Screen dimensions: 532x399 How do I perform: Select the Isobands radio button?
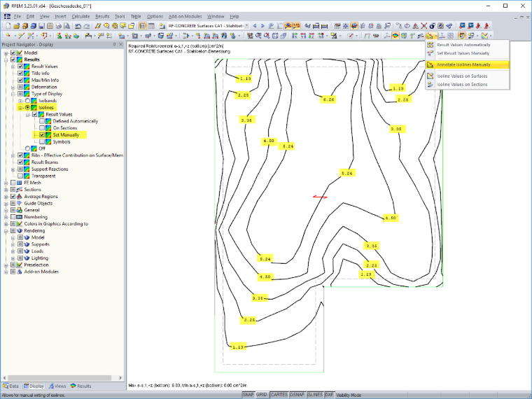(x=27, y=101)
